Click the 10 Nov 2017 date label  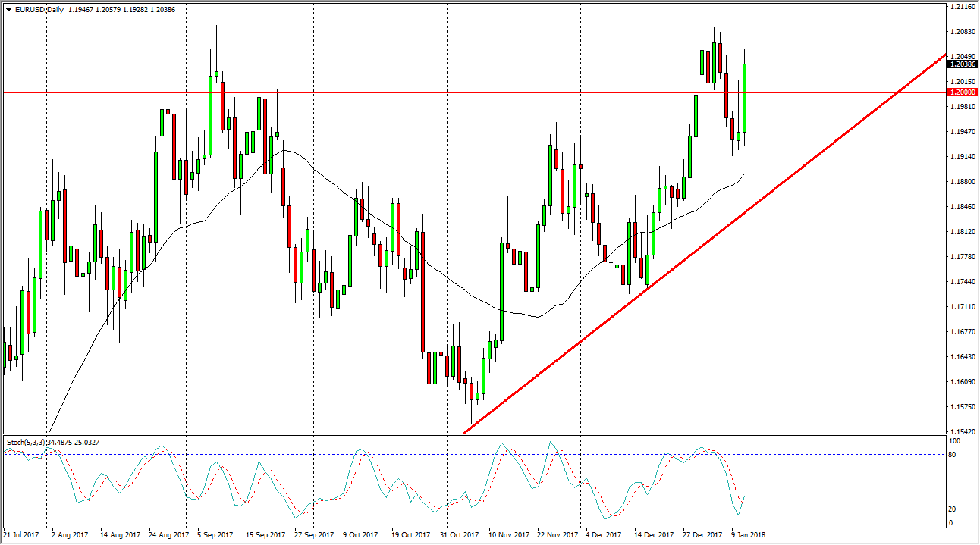508,535
